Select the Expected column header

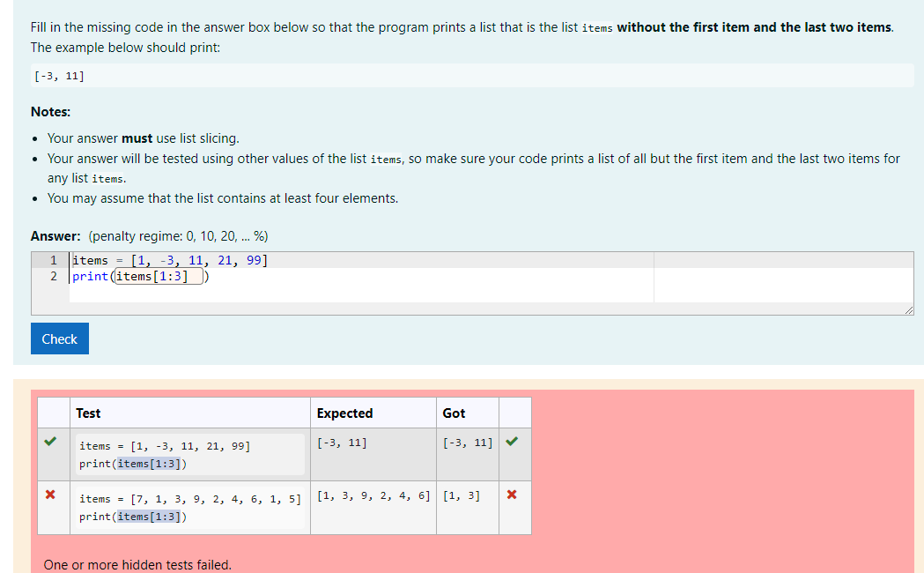click(x=344, y=413)
